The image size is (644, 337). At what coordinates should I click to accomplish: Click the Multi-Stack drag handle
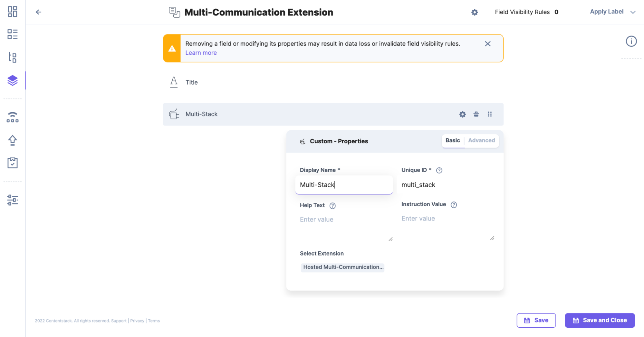click(490, 114)
